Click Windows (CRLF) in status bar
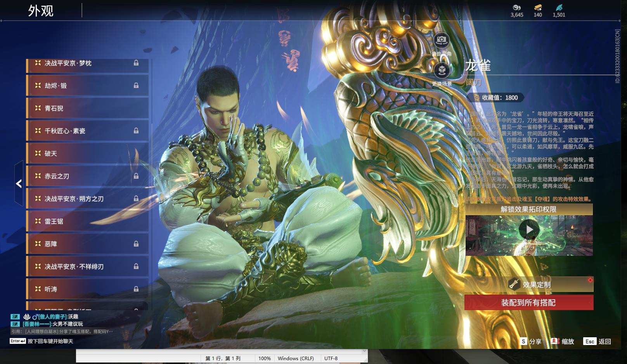627x364 pixels. 296,358
